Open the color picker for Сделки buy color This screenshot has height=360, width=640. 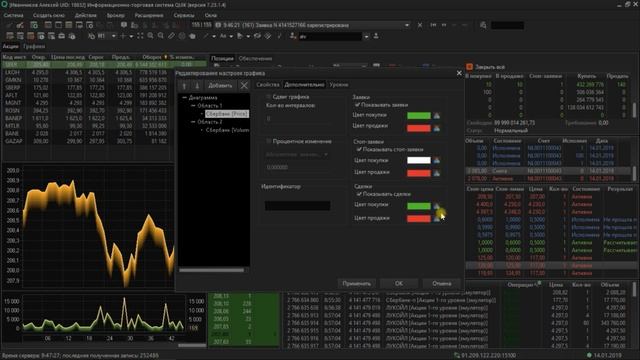click(x=437, y=206)
